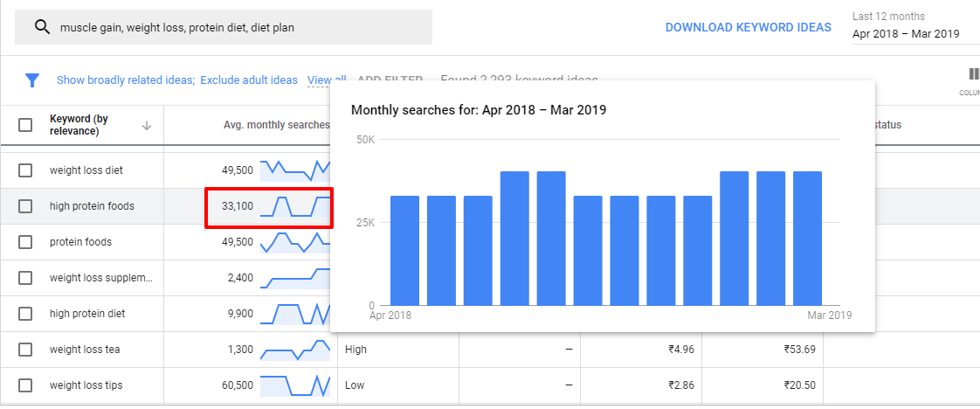Click the 60,500 searches value
Viewport: 980px width, 409px height.
coord(238,385)
